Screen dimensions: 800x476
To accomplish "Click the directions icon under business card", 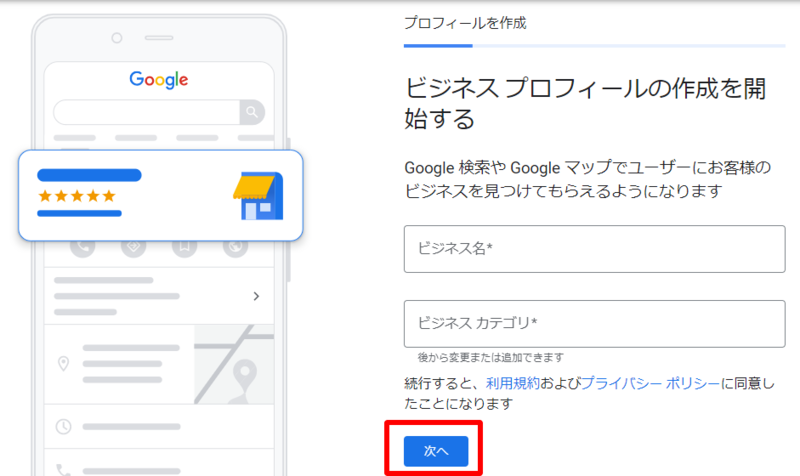I will pos(134,248).
